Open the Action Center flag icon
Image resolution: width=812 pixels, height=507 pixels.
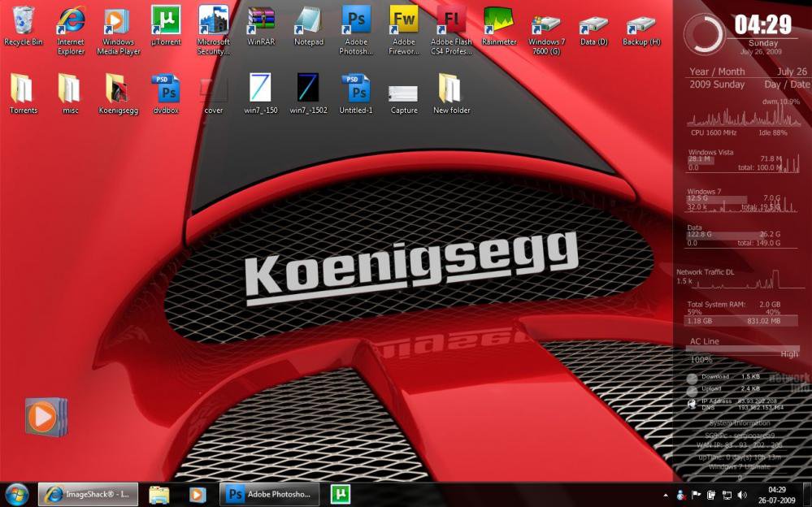(696, 495)
